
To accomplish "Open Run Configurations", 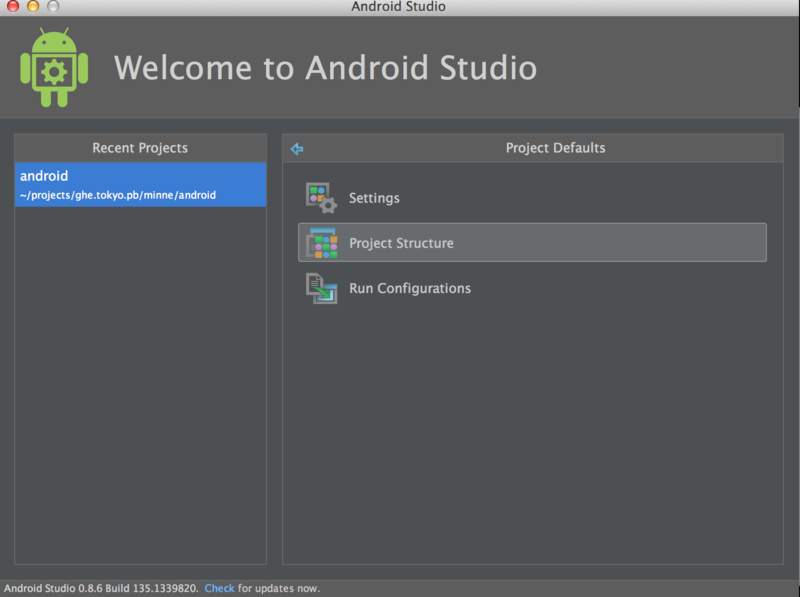I will tap(532, 288).
